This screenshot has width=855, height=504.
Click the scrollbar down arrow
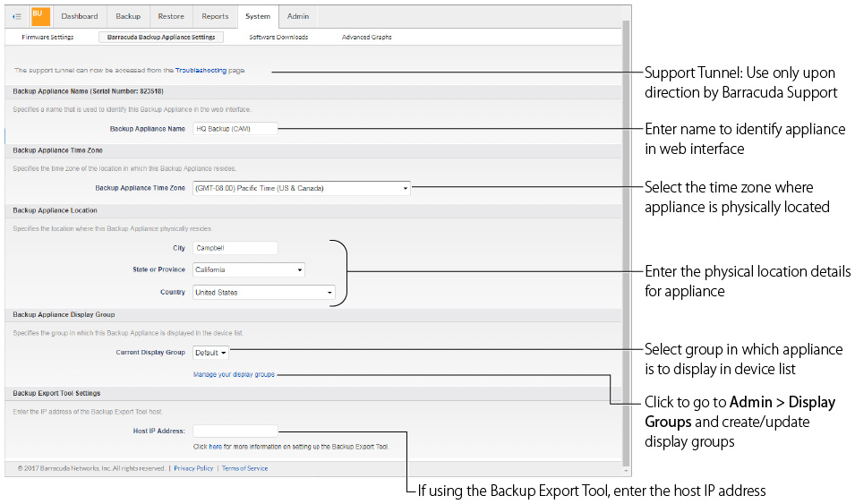(x=626, y=470)
